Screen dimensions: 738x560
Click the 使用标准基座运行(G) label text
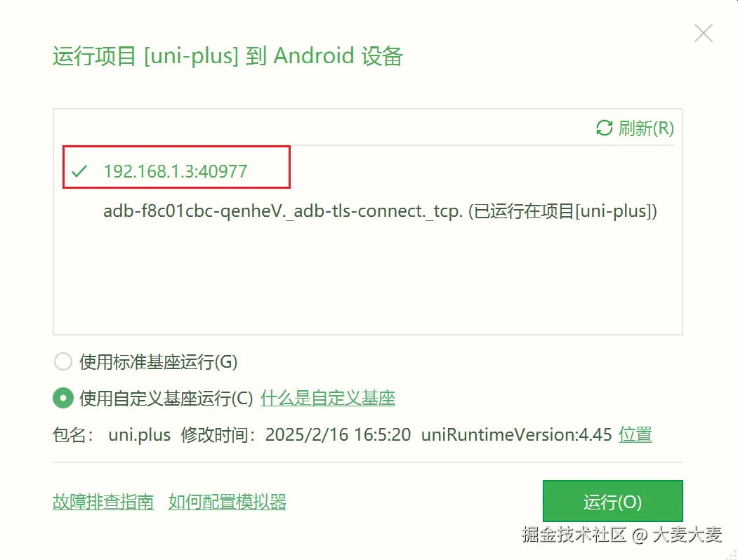click(158, 361)
